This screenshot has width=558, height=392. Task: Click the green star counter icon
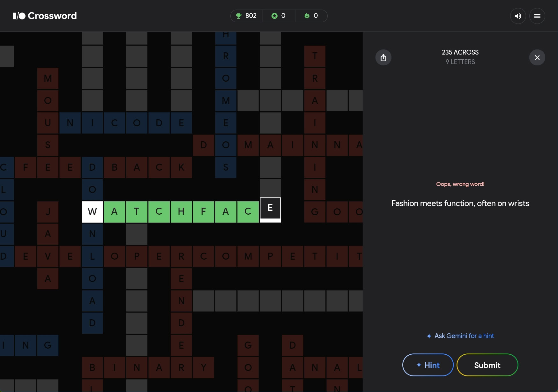pos(274,16)
